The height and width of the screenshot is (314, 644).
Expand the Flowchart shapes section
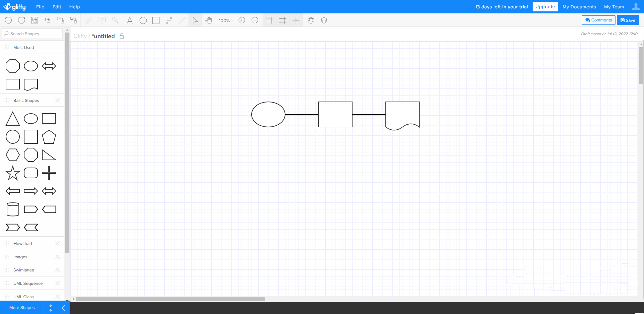(x=23, y=244)
